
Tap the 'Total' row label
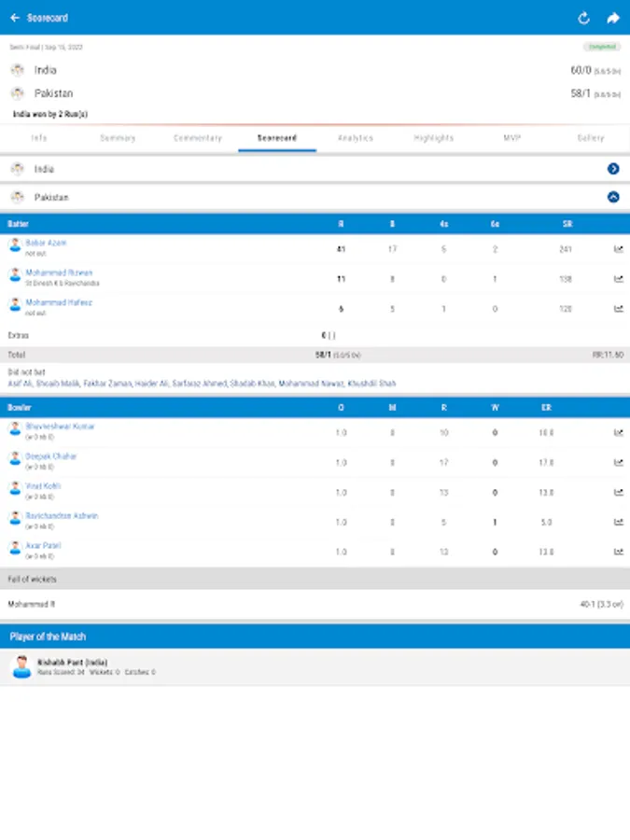(17, 355)
